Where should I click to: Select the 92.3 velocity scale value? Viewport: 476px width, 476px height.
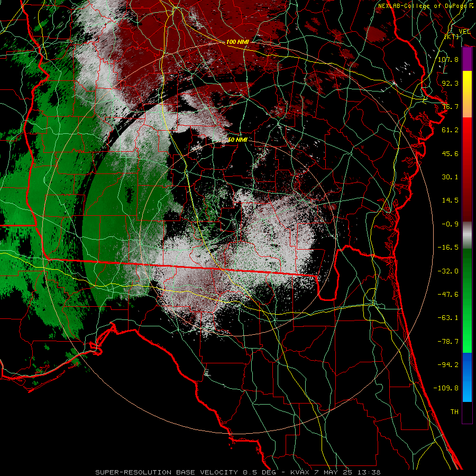pos(450,83)
